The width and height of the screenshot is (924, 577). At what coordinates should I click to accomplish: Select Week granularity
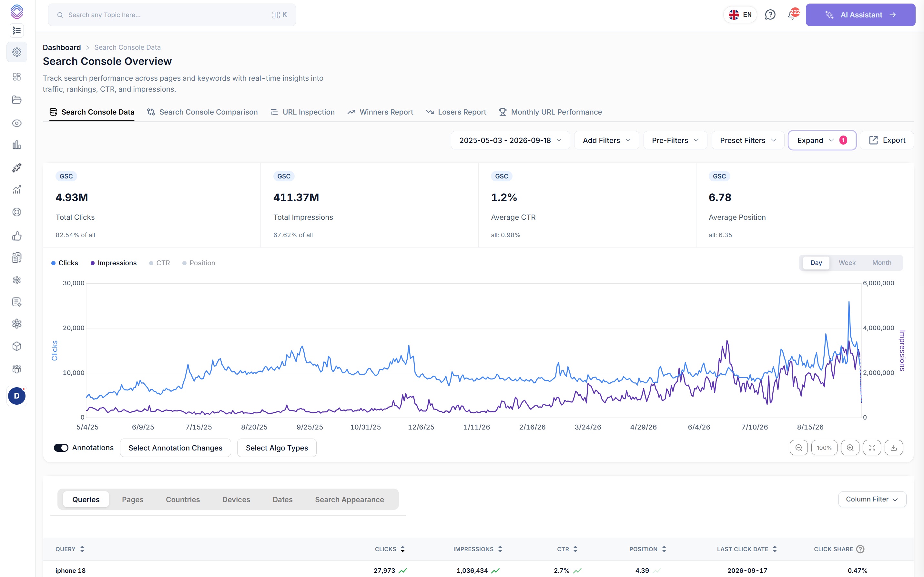pos(847,263)
